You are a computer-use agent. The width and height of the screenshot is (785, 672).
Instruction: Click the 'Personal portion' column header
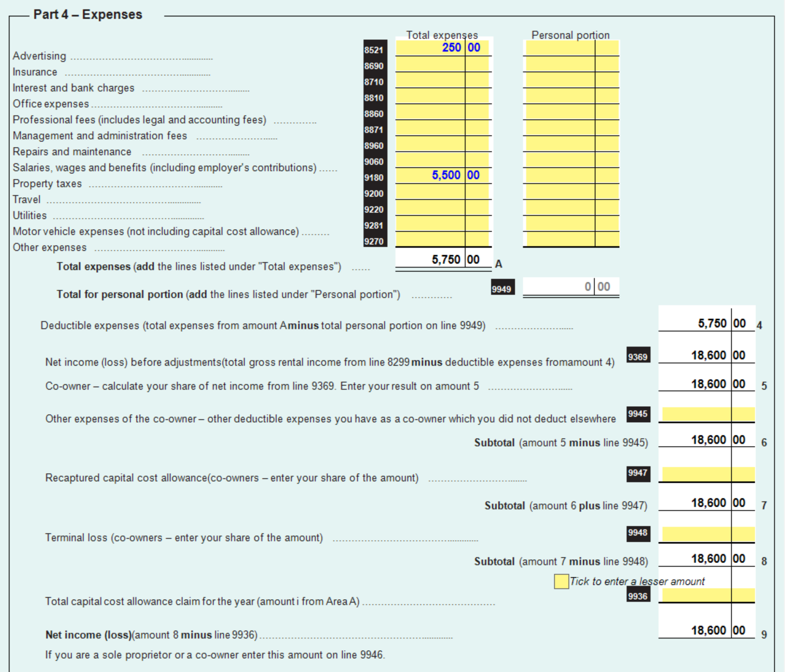pyautogui.click(x=571, y=35)
